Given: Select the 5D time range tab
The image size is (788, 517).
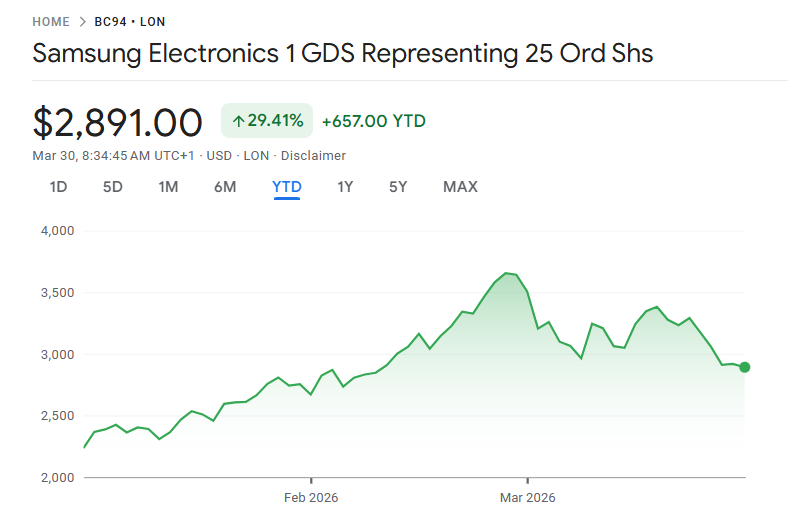Looking at the screenshot, I should click(112, 187).
